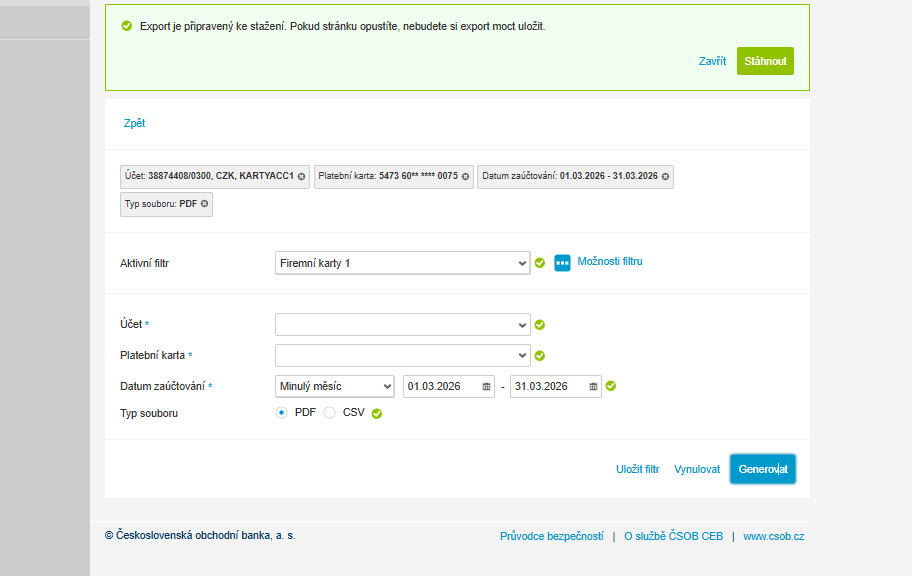
Task: Click the Uložit filtr link
Action: coord(637,469)
